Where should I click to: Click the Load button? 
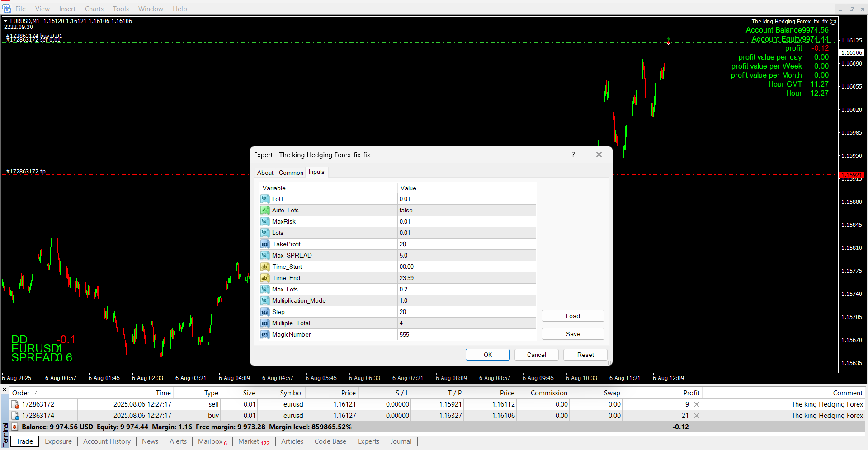[573, 316]
